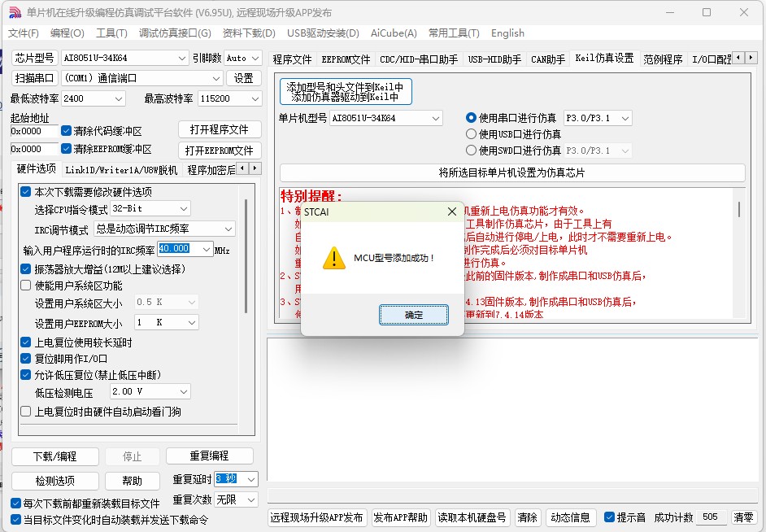Open the 编程(O) menu
The height and width of the screenshot is (532, 766).
pos(67,33)
